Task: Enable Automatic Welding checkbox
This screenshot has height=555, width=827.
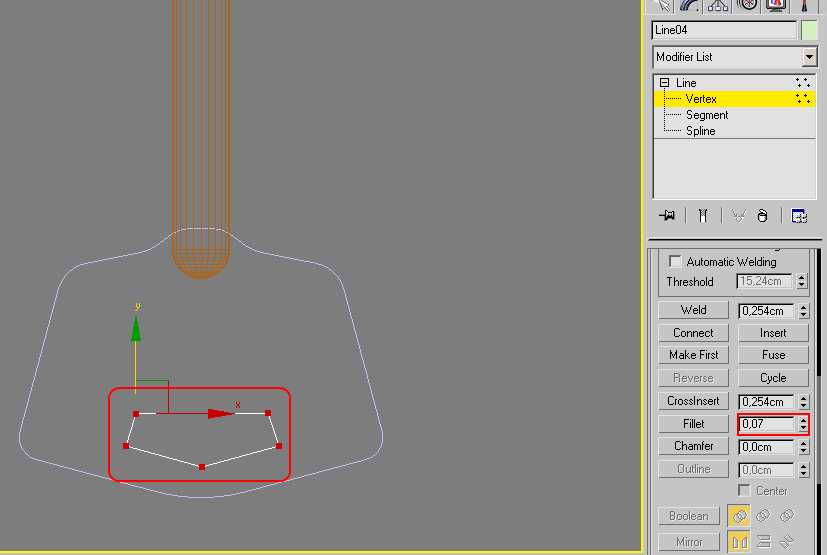Action: (x=675, y=261)
